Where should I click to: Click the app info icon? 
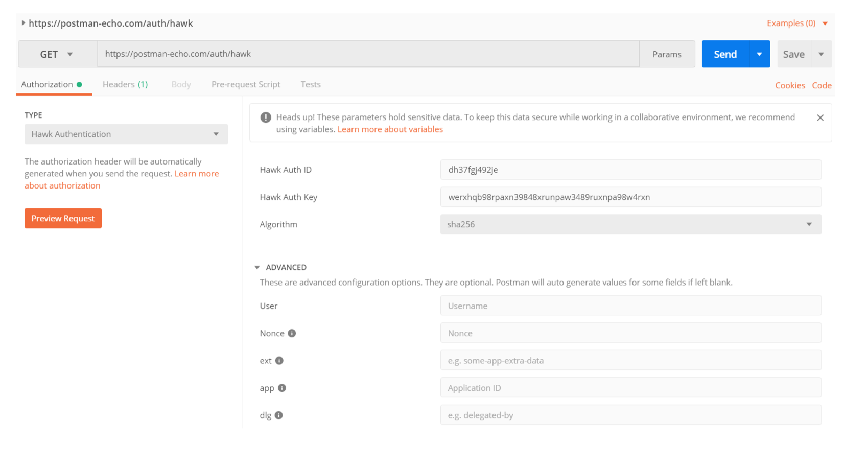282,388
